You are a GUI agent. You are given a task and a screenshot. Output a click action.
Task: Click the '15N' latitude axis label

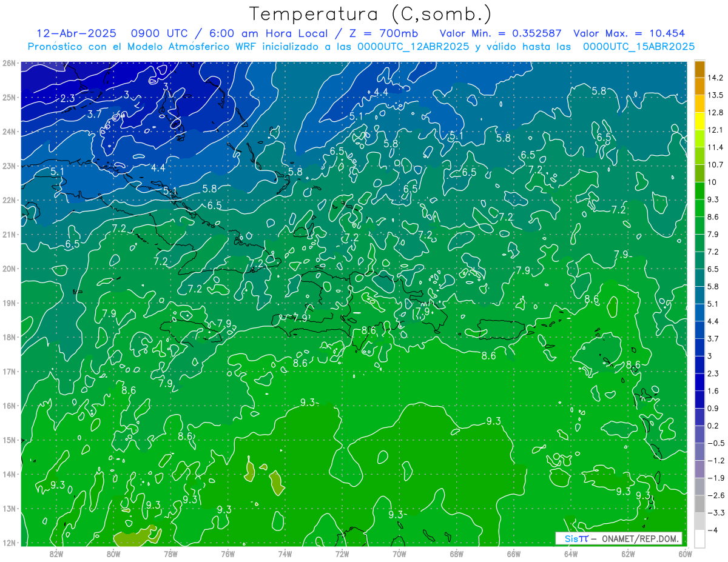point(8,440)
